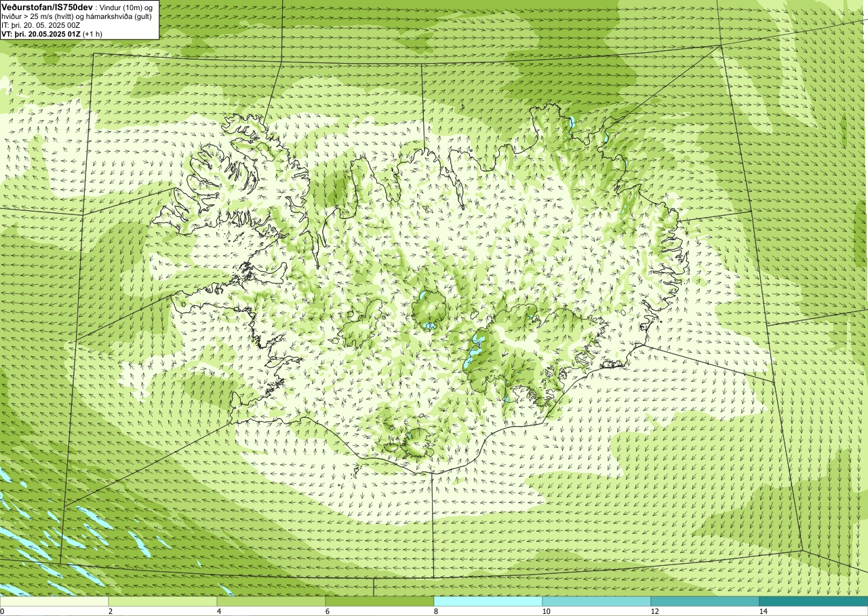The image size is (868, 616).
Task: Click the legend scale label "12"
Action: pos(654,611)
